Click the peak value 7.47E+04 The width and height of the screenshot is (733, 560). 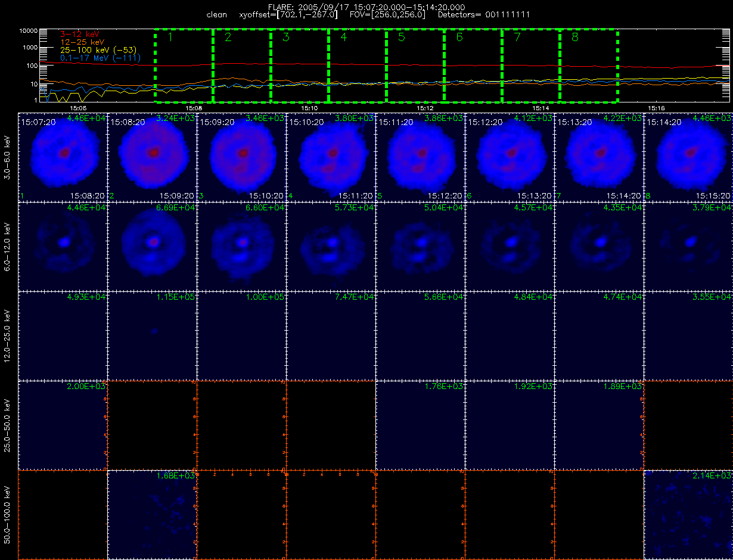point(355,297)
